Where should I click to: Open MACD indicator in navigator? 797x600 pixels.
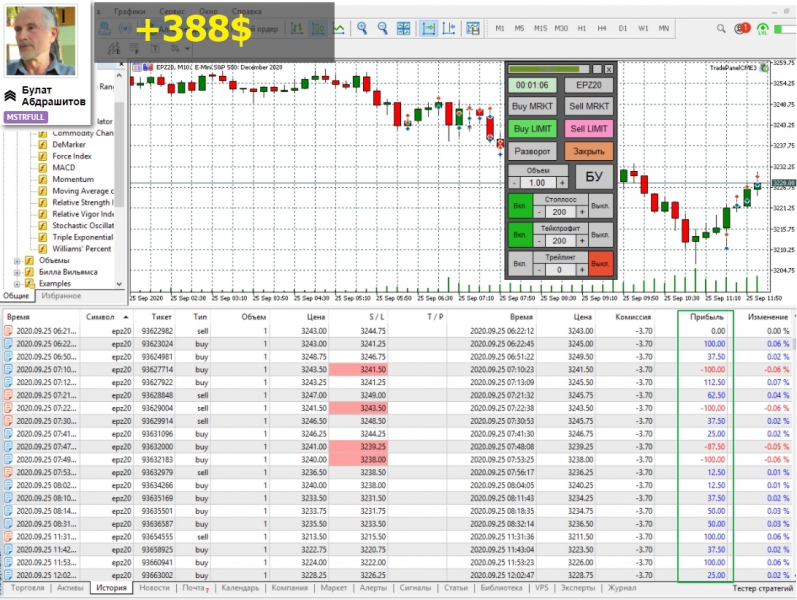(64, 168)
